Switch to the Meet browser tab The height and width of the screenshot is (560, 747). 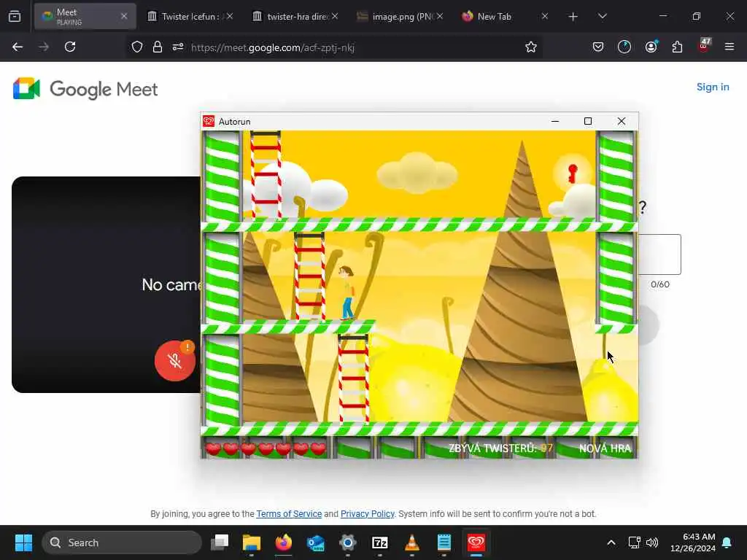pyautogui.click(x=85, y=16)
